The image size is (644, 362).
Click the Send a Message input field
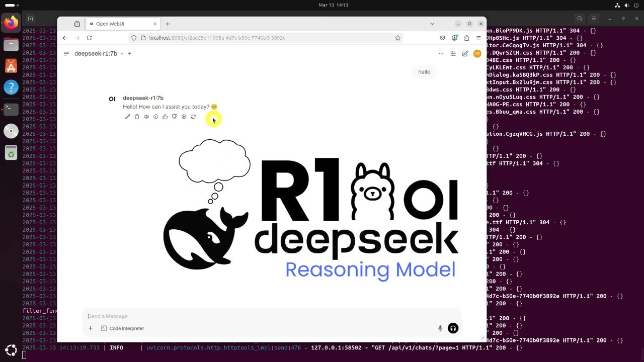click(x=272, y=316)
